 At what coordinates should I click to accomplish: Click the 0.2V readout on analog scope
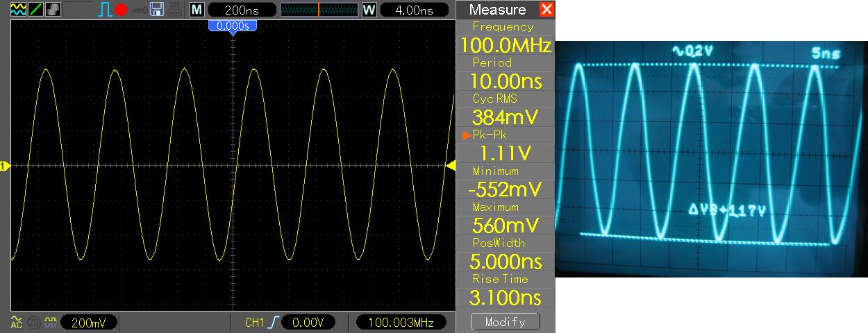[x=694, y=51]
